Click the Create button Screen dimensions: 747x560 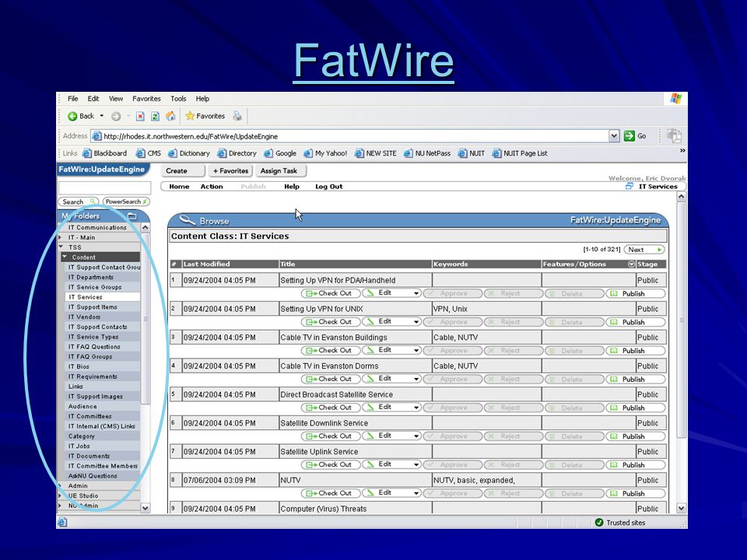tap(182, 170)
